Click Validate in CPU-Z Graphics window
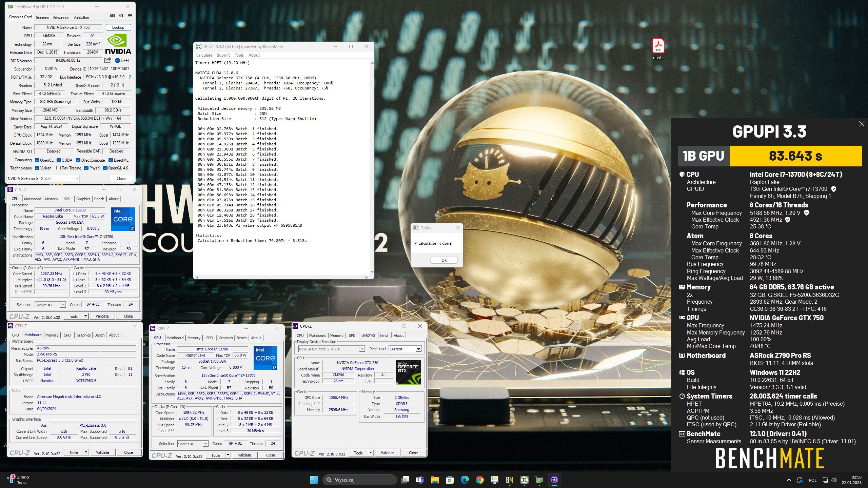This screenshot has width=868, height=488. tap(387, 453)
